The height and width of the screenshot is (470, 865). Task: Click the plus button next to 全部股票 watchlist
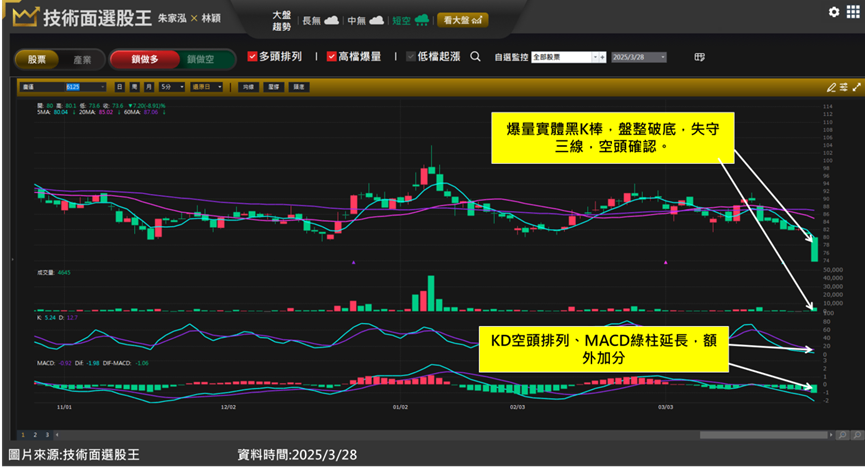pos(602,57)
